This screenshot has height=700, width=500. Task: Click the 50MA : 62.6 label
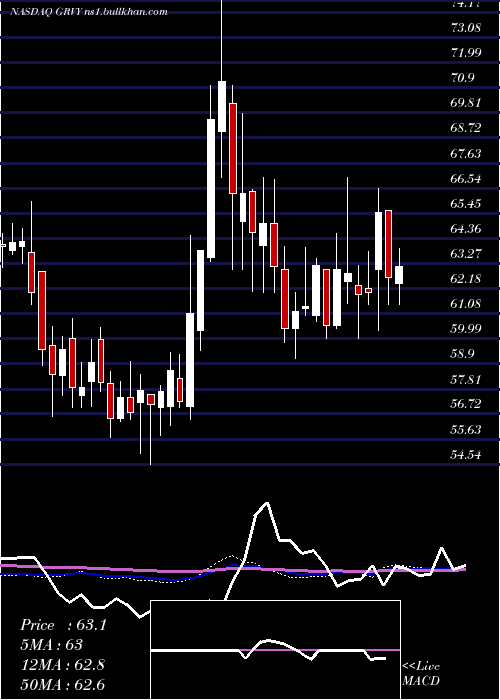[62, 684]
